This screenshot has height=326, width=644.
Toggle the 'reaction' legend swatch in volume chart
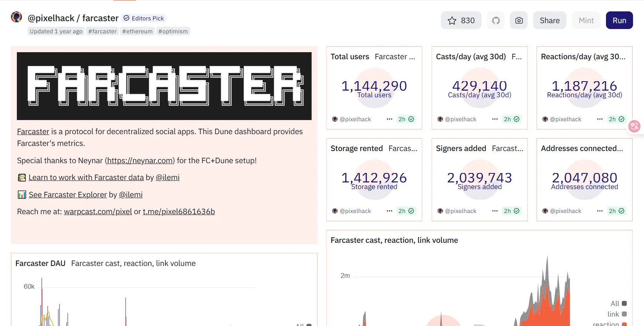coord(624,324)
